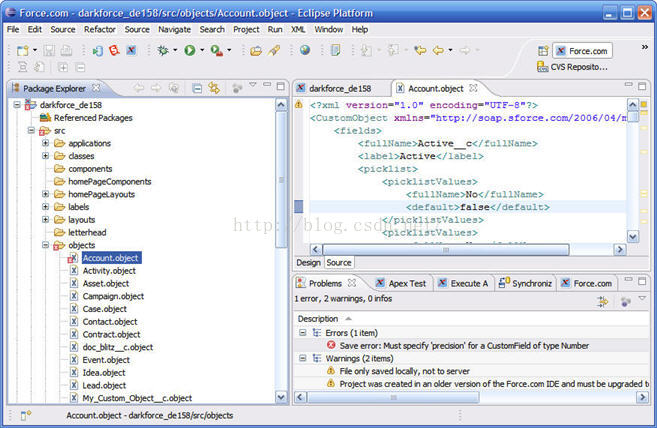Screen dimensions: 657x428
Task: Click the Debug bug icon
Action: click(163, 50)
